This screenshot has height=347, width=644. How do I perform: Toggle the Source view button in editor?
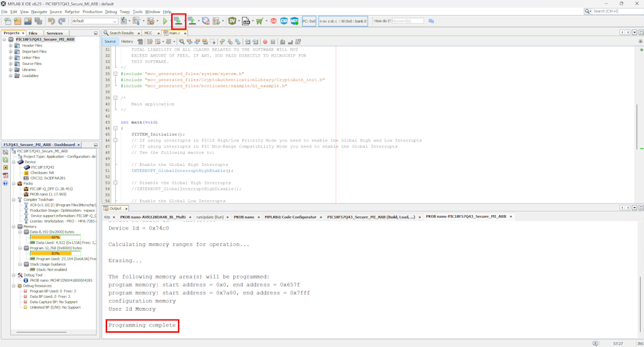[x=110, y=42]
